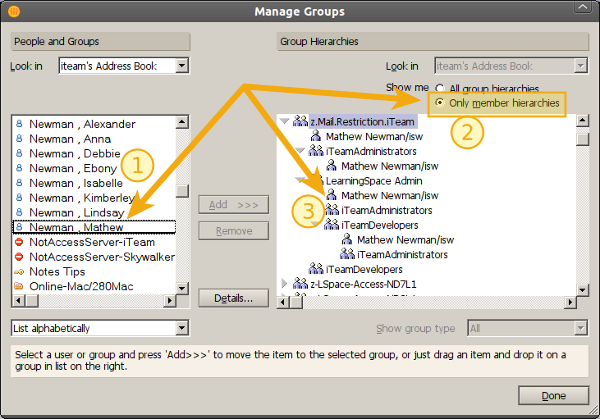Click user icon of Mathew Newman/isw under iTeamAdministrators
This screenshot has width=600, height=419.
(331, 165)
